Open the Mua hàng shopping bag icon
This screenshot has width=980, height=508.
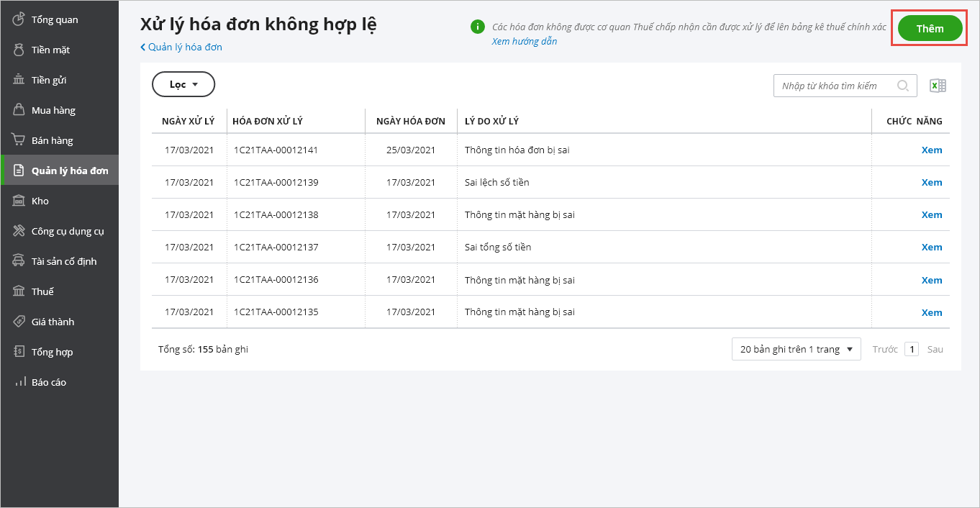[19, 109]
